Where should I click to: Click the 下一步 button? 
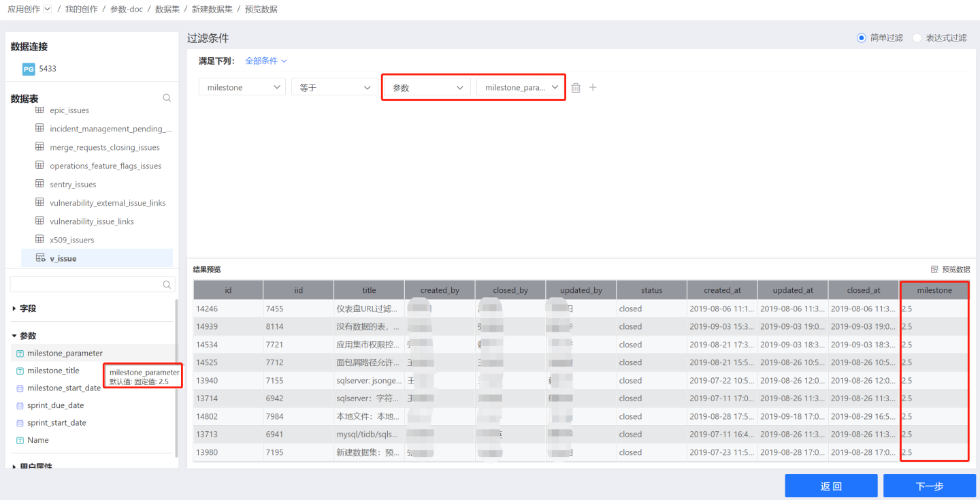click(x=929, y=486)
